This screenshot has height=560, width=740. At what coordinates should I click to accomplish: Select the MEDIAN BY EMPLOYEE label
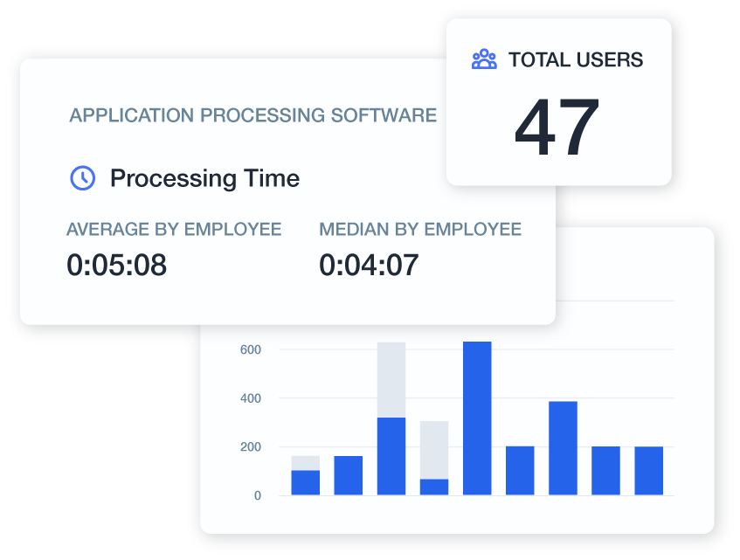420,230
